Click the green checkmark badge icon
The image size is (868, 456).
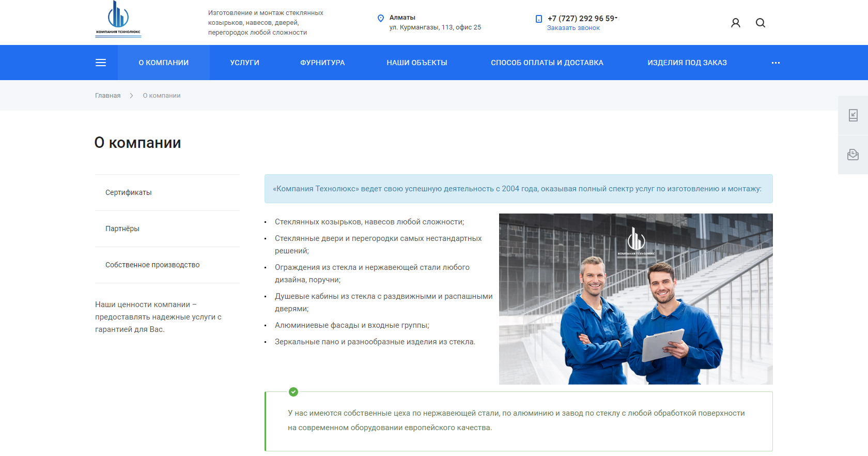[x=293, y=392]
